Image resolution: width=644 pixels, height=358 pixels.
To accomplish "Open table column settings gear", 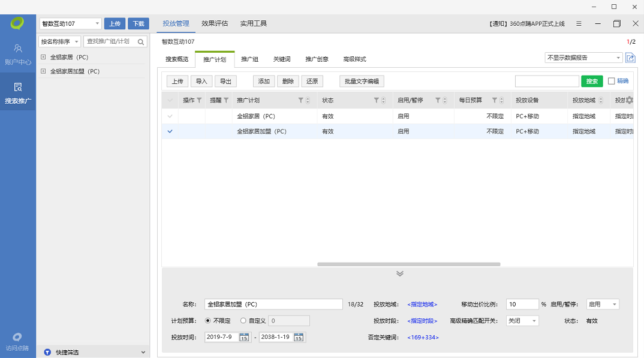I will [x=629, y=100].
